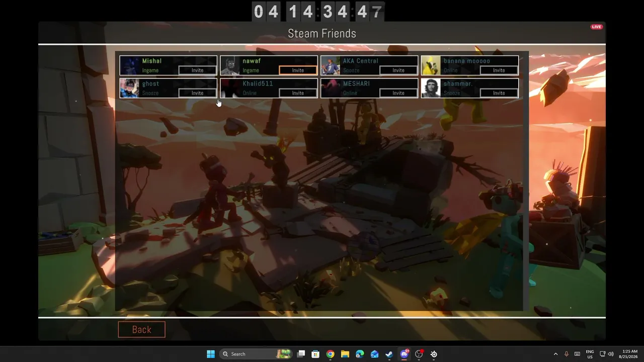Open Steam from the taskbar
Screen dimensions: 644x362
click(x=389, y=354)
